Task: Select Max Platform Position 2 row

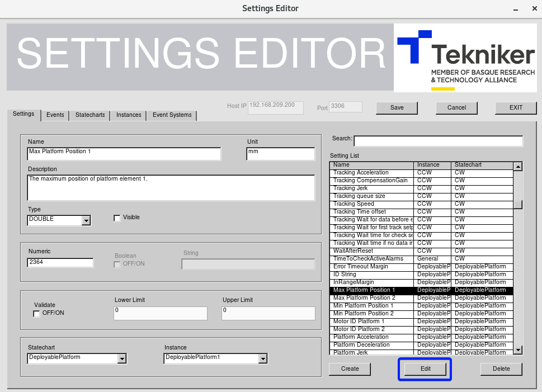Action: (x=421, y=298)
